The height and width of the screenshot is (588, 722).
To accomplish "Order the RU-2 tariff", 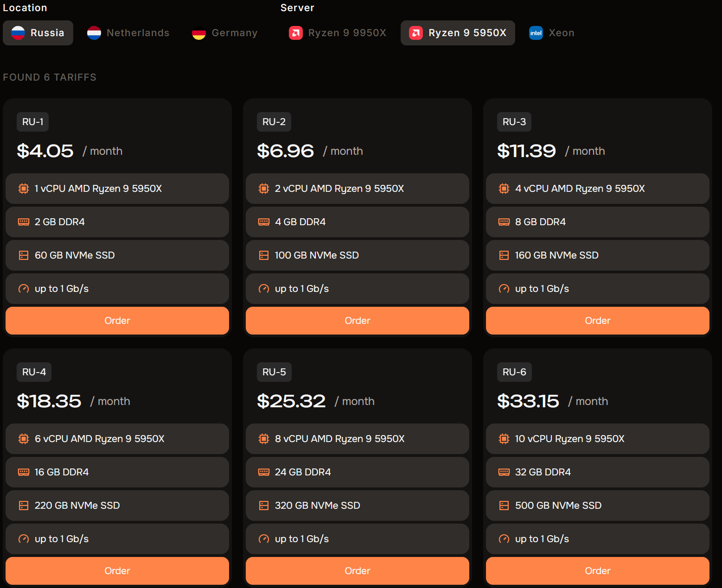I will (x=358, y=321).
